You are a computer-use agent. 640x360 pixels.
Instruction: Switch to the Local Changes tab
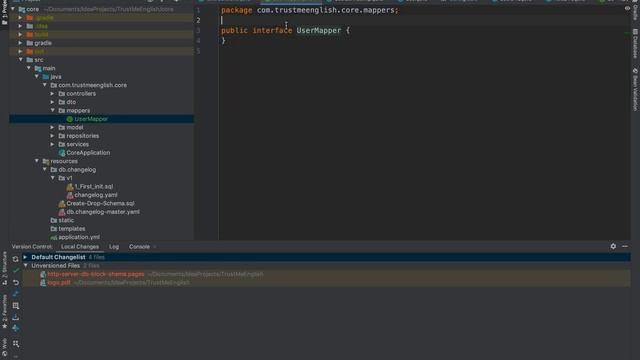pyautogui.click(x=80, y=247)
